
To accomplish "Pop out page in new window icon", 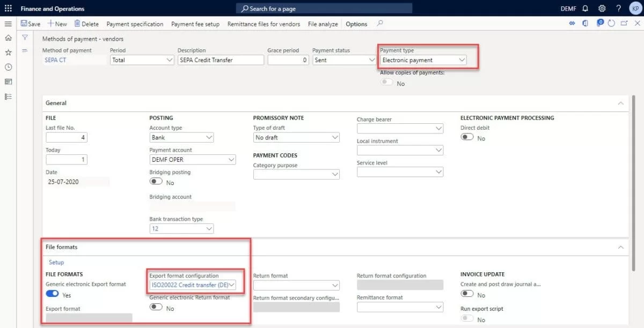I will pyautogui.click(x=624, y=24).
